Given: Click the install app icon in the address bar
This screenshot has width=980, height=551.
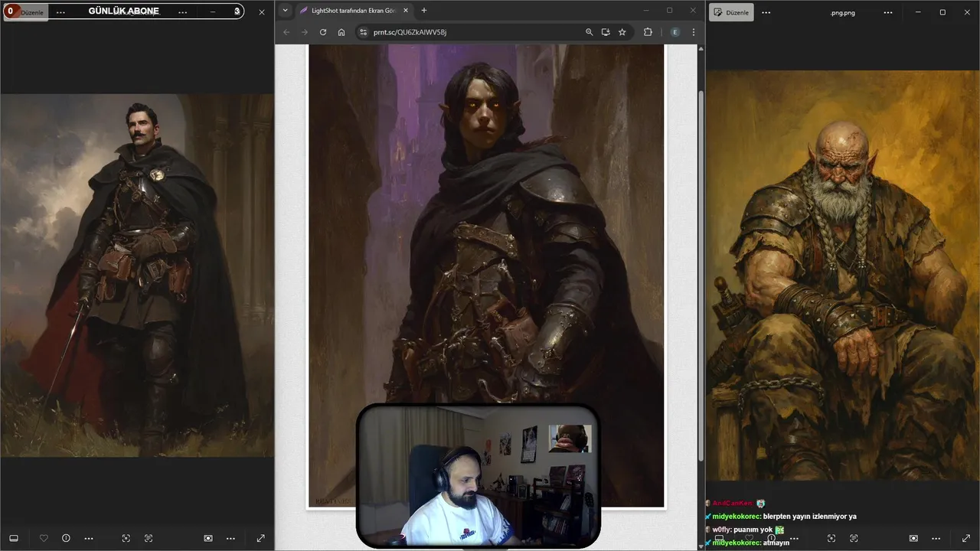Looking at the screenshot, I should click(606, 32).
